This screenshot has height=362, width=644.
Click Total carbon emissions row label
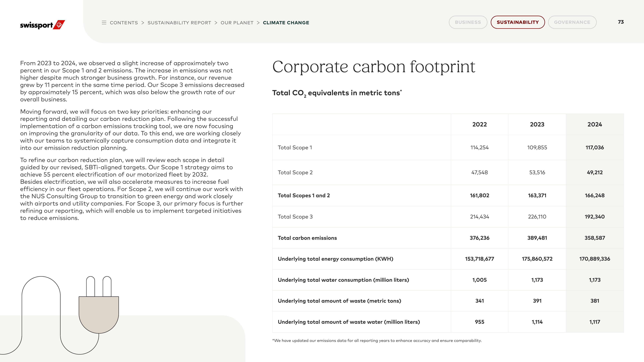pos(307,238)
